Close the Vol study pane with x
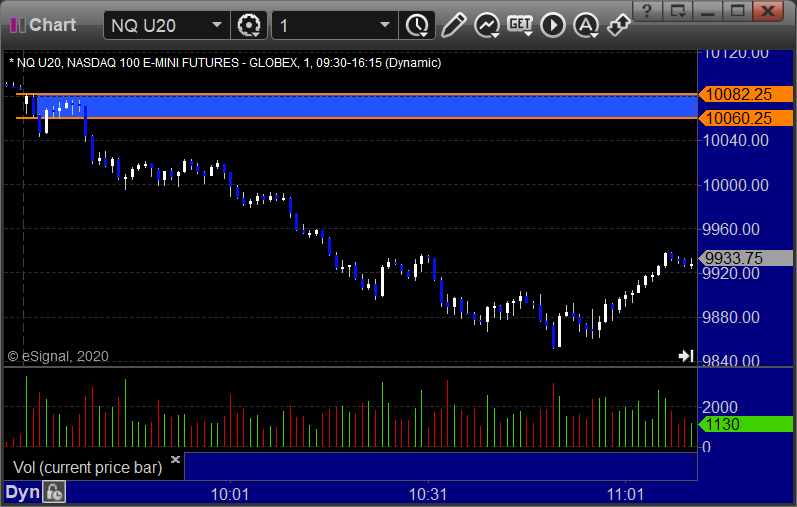 (x=175, y=459)
